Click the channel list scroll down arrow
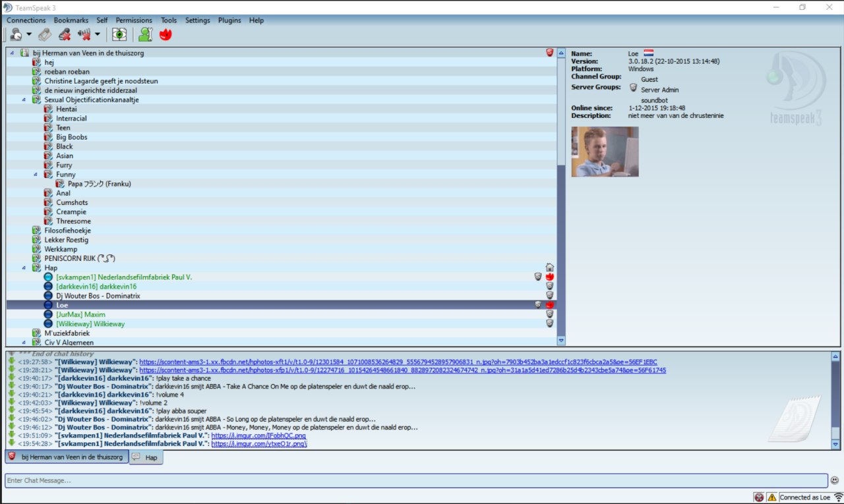This screenshot has height=504, width=844. tap(561, 341)
